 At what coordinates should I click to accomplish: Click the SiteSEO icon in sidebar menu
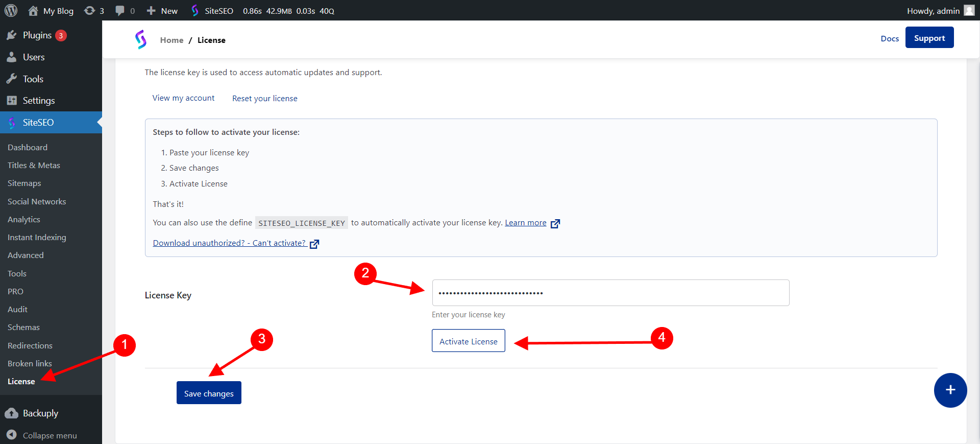coord(12,123)
